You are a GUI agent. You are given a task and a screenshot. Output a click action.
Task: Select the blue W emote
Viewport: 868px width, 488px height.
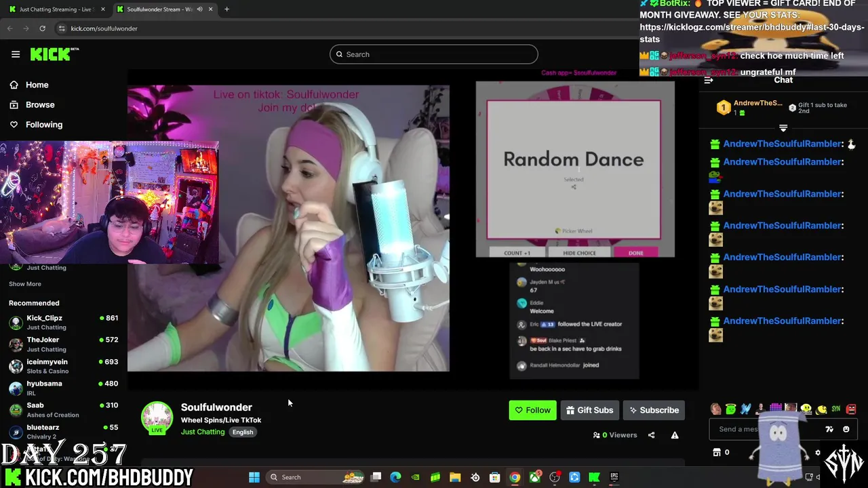pyautogui.click(x=746, y=409)
